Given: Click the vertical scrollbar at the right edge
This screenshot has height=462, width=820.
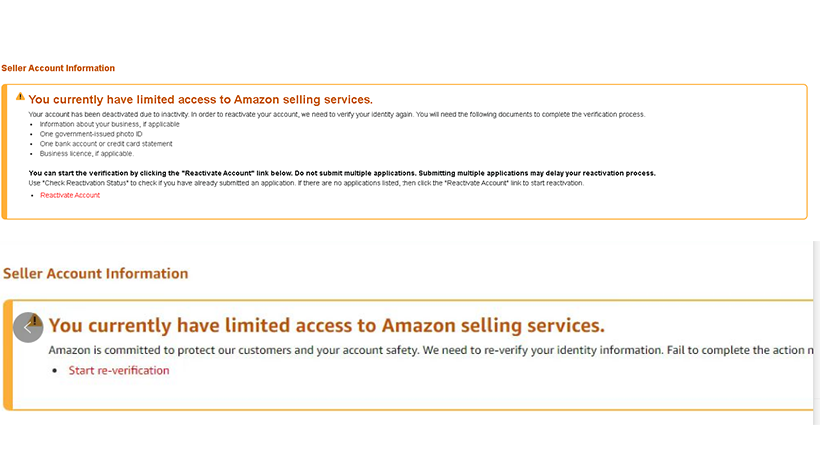Looking at the screenshot, I should (x=816, y=332).
